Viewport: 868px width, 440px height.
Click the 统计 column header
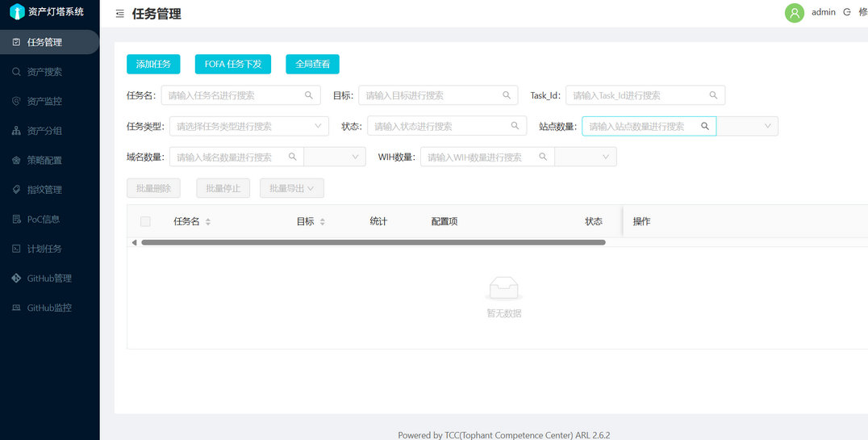pos(378,222)
